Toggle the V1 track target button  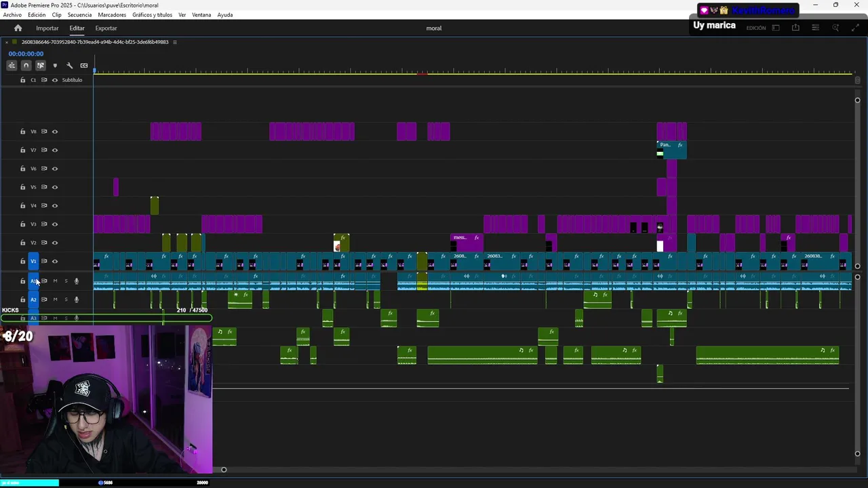(x=33, y=261)
